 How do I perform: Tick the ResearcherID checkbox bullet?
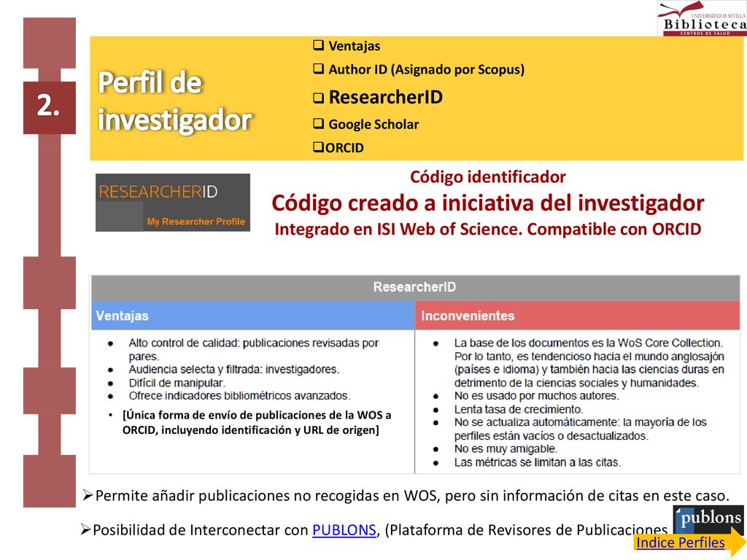[x=318, y=98]
